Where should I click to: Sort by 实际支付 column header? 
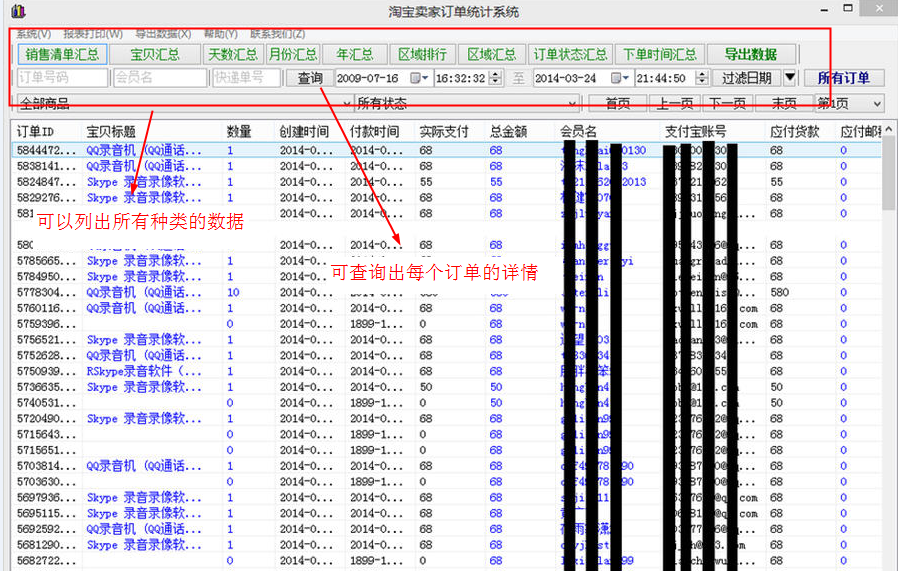[450, 131]
